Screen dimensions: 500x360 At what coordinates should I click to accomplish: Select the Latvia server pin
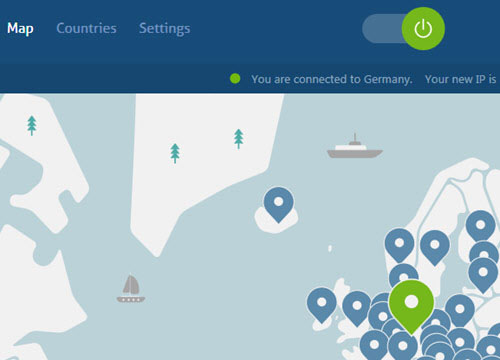483,274
